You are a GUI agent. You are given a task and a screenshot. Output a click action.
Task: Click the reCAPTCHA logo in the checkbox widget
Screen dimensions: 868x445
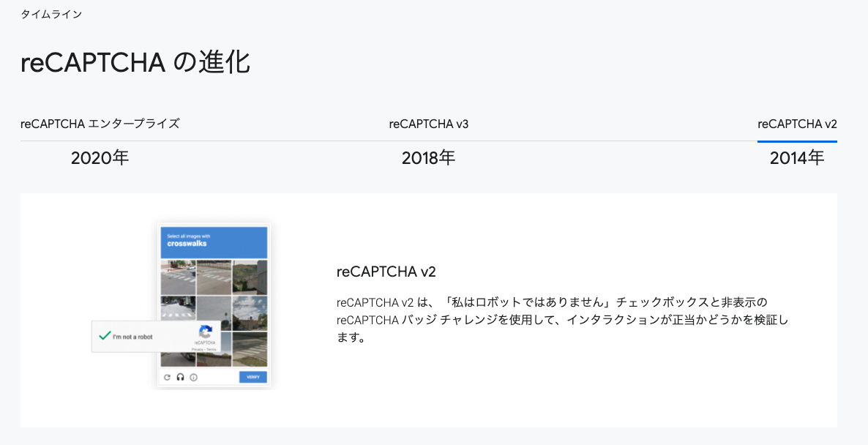(x=206, y=332)
